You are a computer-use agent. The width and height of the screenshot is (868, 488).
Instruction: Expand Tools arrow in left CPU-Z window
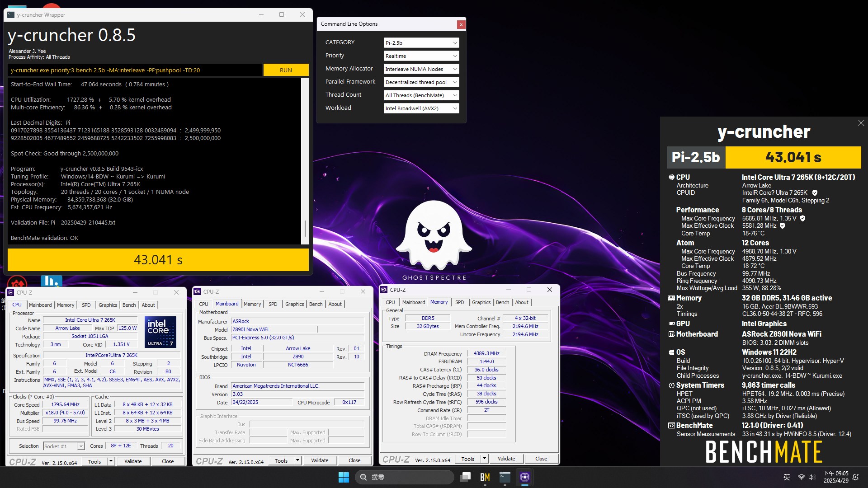pos(111,461)
